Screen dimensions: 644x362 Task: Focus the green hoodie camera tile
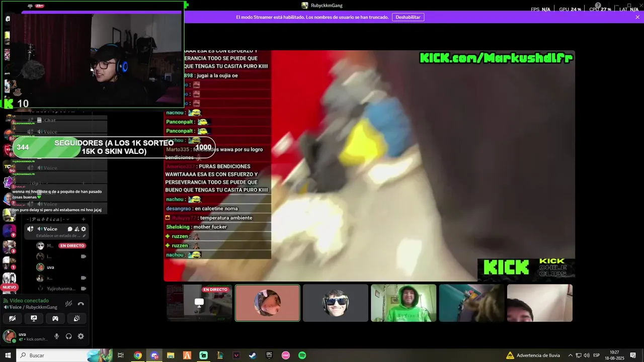coord(404,303)
